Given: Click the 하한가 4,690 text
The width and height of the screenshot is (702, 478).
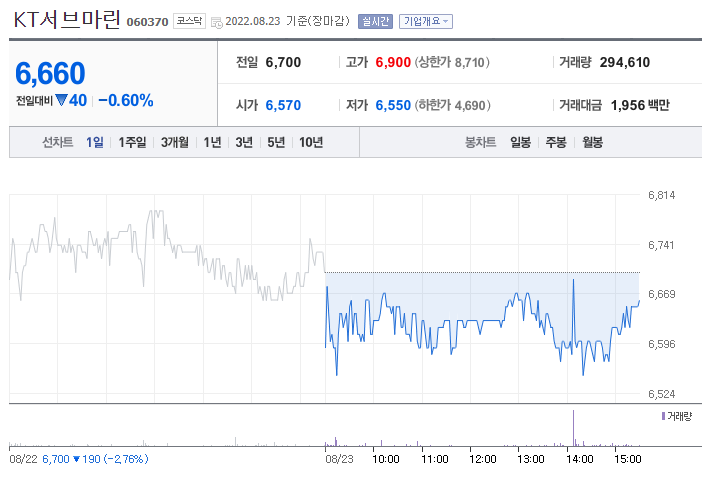Looking at the screenshot, I should pos(452,105).
